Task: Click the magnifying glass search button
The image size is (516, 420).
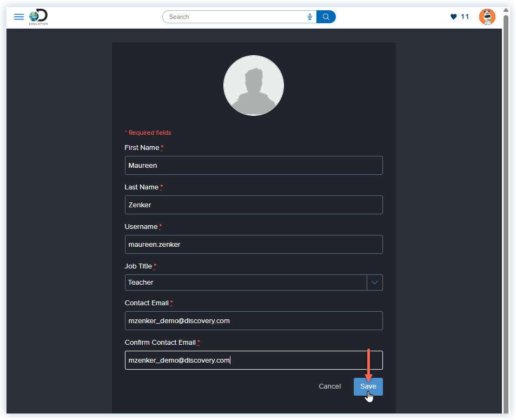Action: tap(326, 17)
